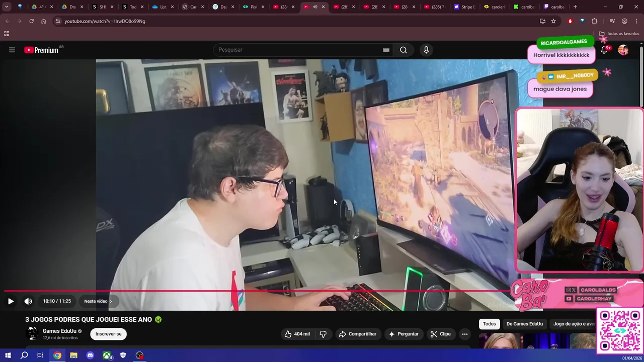Open the Games EduUu channel avatar

pyautogui.click(x=32, y=334)
